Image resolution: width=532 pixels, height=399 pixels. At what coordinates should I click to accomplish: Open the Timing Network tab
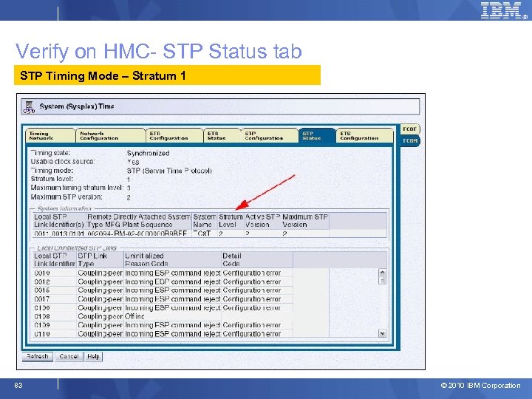50,136
